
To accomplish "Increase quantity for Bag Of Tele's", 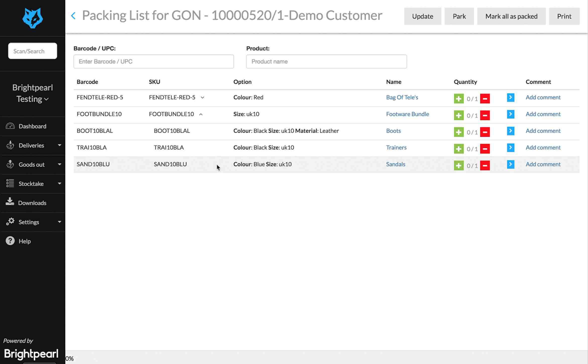I will [459, 98].
